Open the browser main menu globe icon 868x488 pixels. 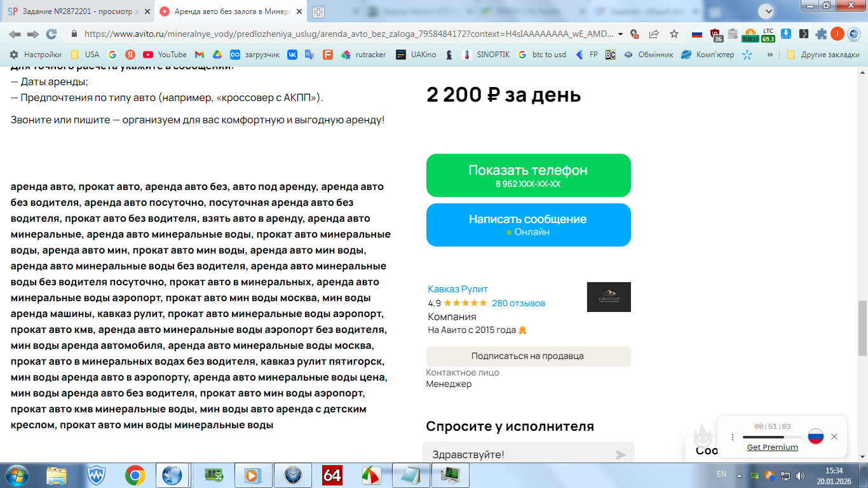(853, 34)
